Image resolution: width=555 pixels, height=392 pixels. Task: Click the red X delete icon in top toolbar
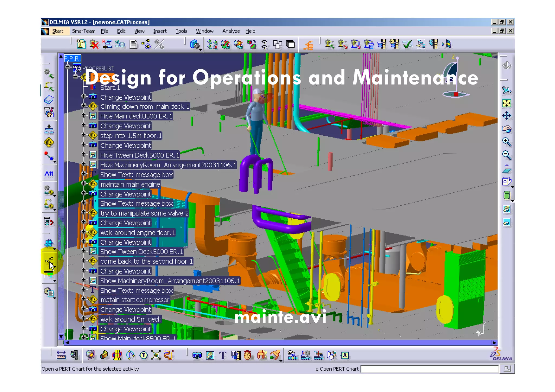coord(94,44)
